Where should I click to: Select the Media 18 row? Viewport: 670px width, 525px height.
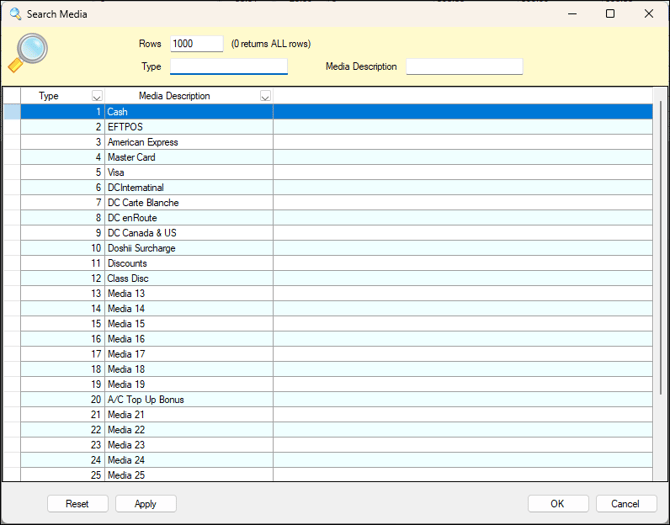(x=336, y=369)
